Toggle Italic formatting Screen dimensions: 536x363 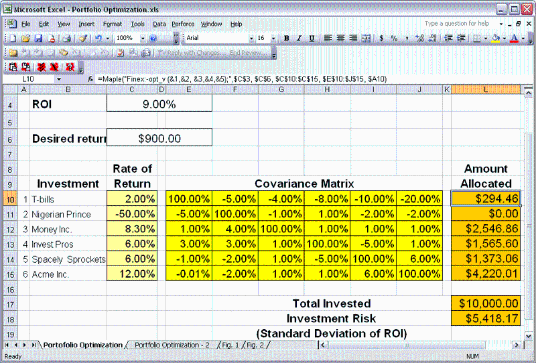299,38
